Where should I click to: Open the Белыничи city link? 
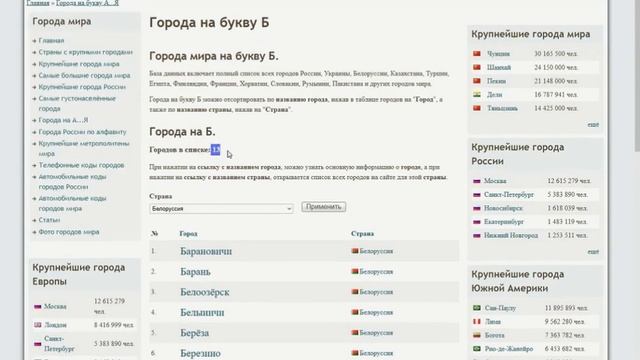pos(202,313)
